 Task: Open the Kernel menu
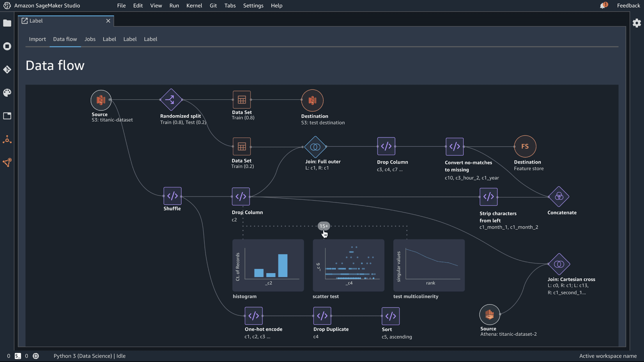tap(194, 5)
